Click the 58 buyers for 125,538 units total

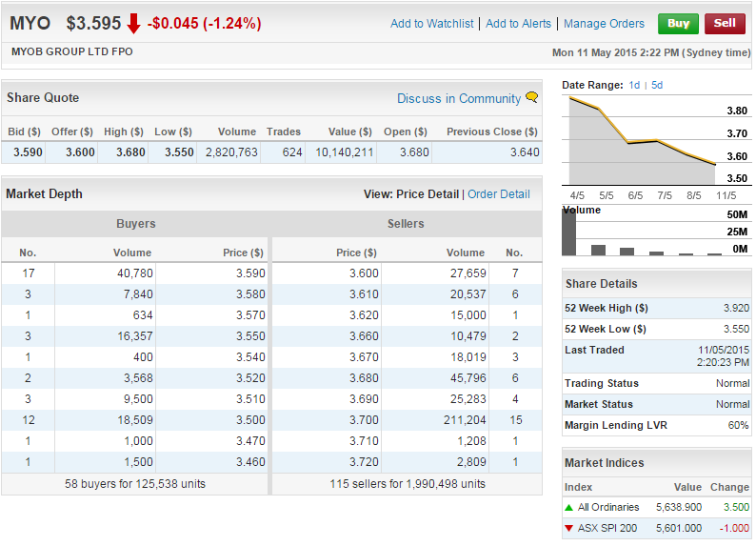[135, 484]
